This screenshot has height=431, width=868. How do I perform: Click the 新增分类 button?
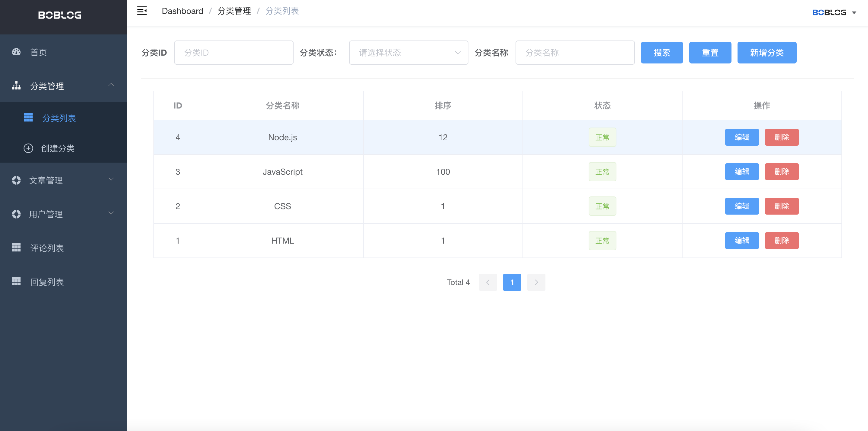[x=766, y=53]
